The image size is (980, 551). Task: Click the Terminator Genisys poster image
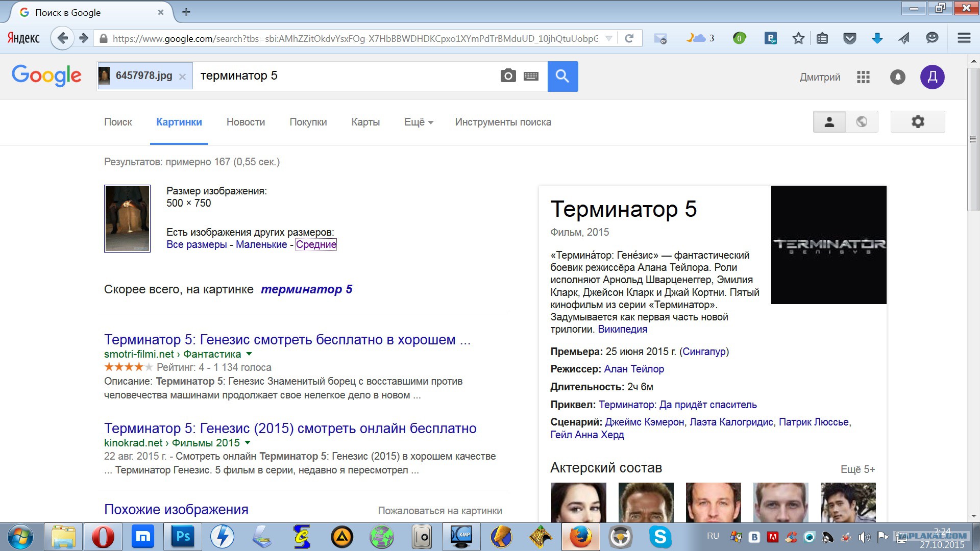click(x=829, y=245)
